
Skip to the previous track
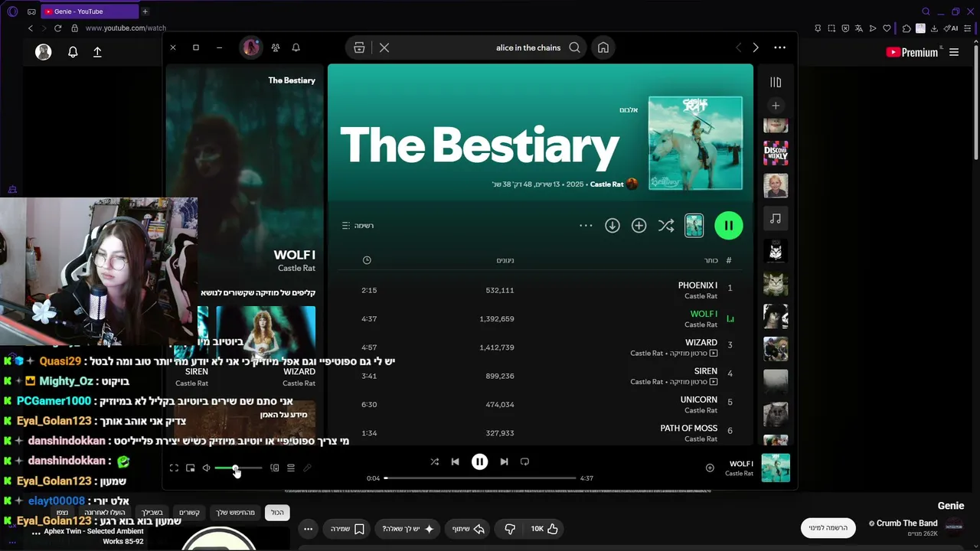pos(456,461)
